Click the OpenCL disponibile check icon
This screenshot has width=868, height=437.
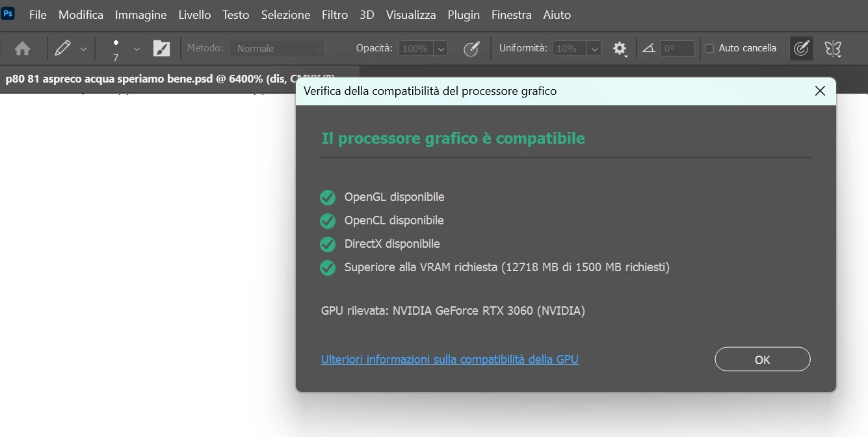click(328, 221)
